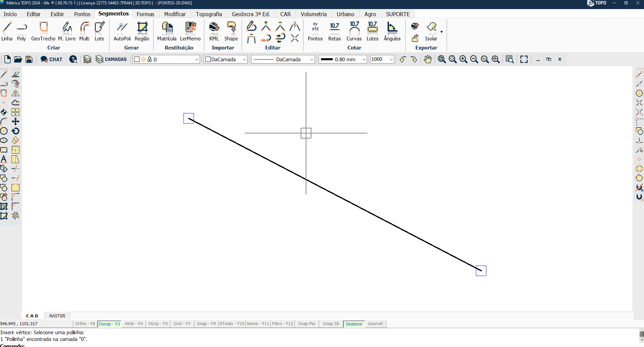Click the command line vertical scrollbar
The height and width of the screenshot is (347, 644).
pyautogui.click(x=641, y=336)
